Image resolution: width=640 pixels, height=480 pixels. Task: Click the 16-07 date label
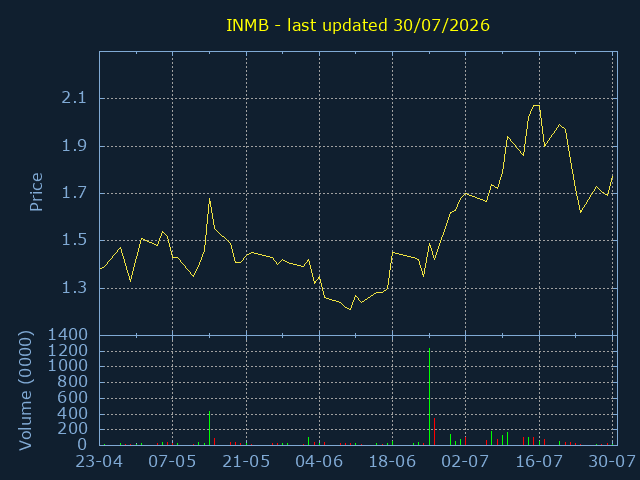(x=539, y=462)
